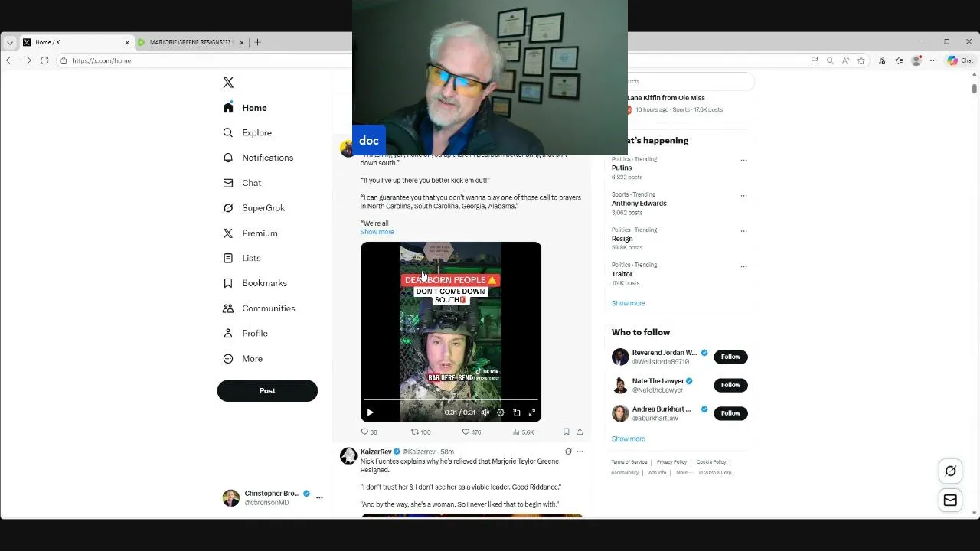
Task: Open account menu dots beside Christopher Bro...
Action: (320, 498)
